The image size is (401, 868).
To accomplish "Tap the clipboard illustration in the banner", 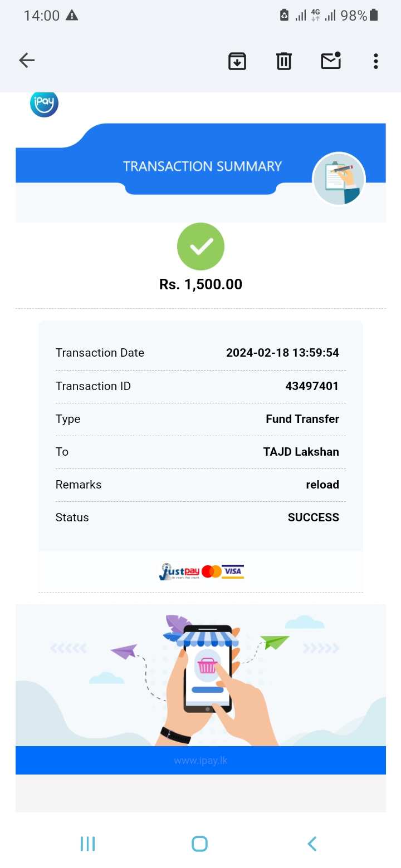I will (339, 179).
